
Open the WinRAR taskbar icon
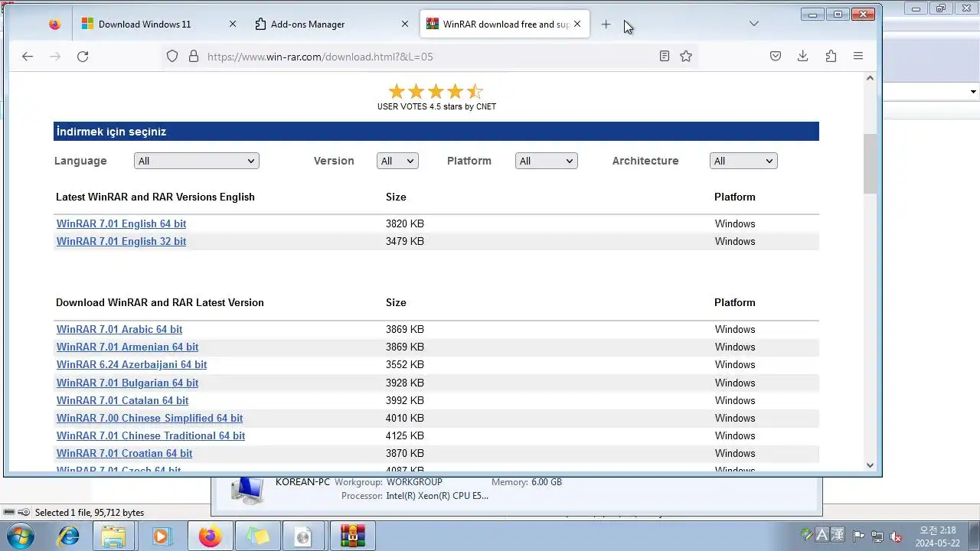tap(352, 536)
